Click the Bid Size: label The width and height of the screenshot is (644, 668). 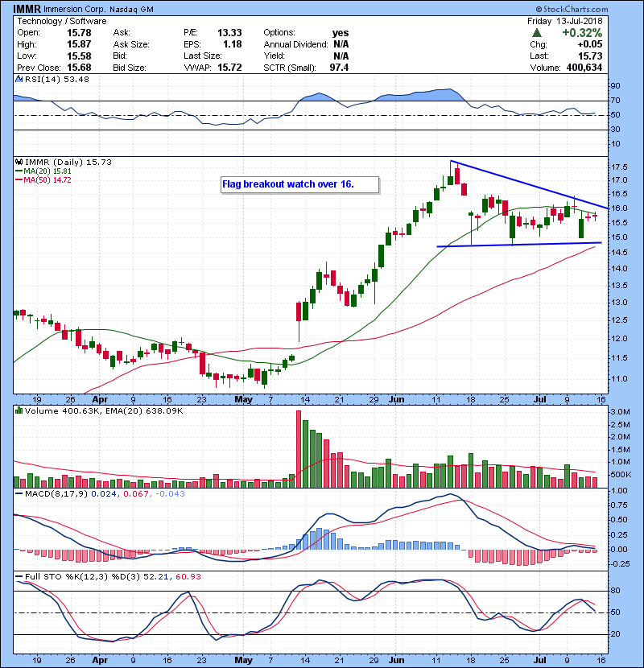(130, 68)
